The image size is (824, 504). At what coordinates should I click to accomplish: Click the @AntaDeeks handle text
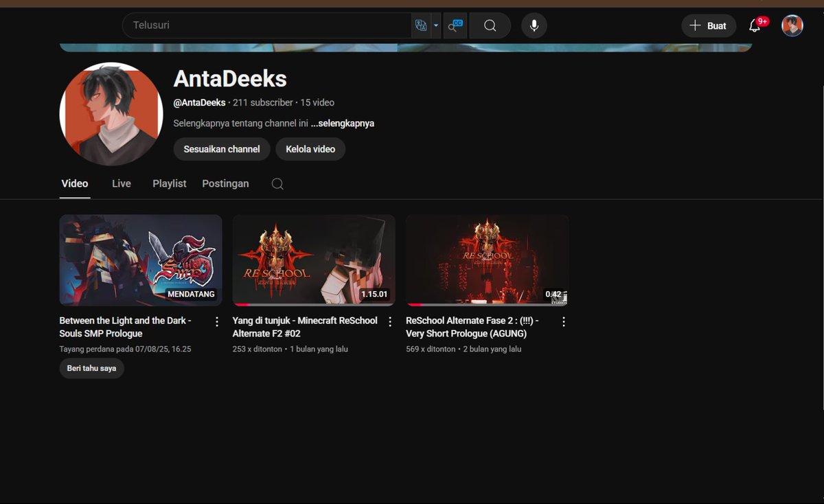tap(199, 102)
